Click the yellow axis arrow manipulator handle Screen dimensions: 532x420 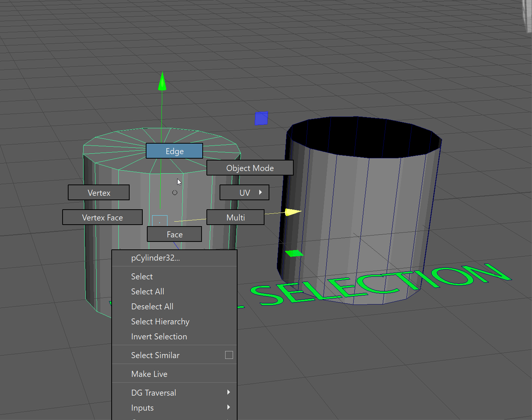292,212
